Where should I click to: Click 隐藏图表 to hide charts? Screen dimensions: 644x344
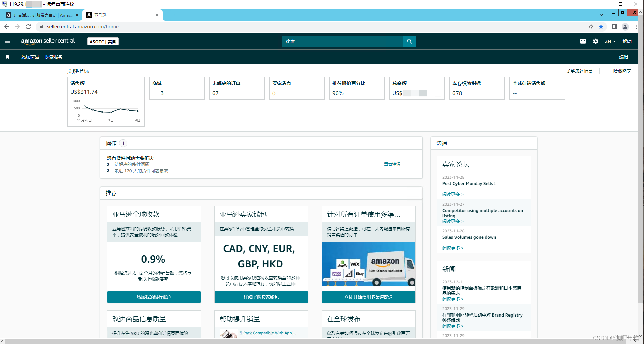click(622, 71)
